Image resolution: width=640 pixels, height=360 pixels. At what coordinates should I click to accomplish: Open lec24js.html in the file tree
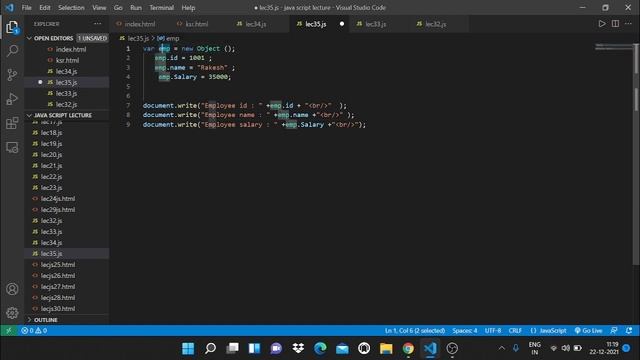pyautogui.click(x=67, y=198)
